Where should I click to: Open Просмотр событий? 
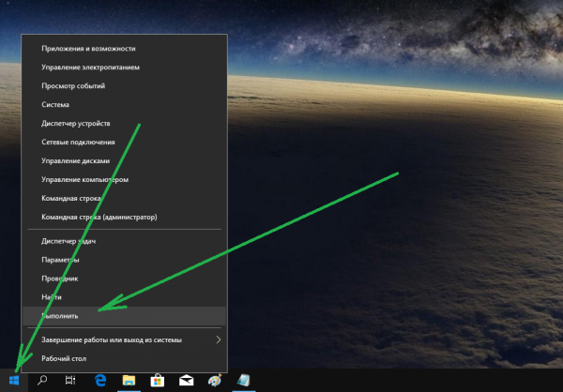[124, 85]
